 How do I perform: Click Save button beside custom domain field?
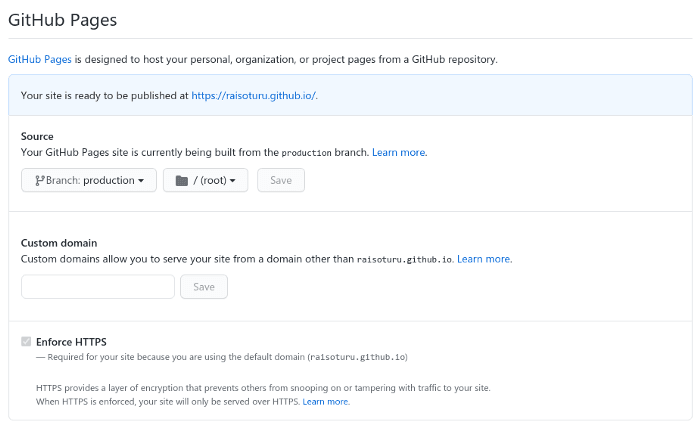(204, 287)
